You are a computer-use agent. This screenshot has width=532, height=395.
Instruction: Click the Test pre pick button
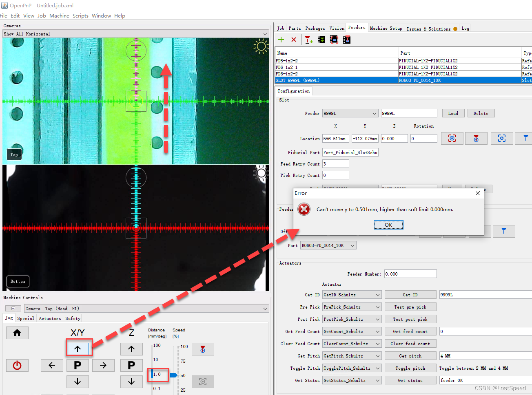(x=410, y=307)
